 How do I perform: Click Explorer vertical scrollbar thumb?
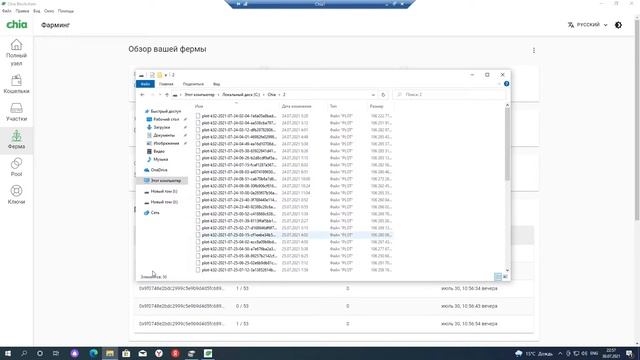tap(507, 144)
